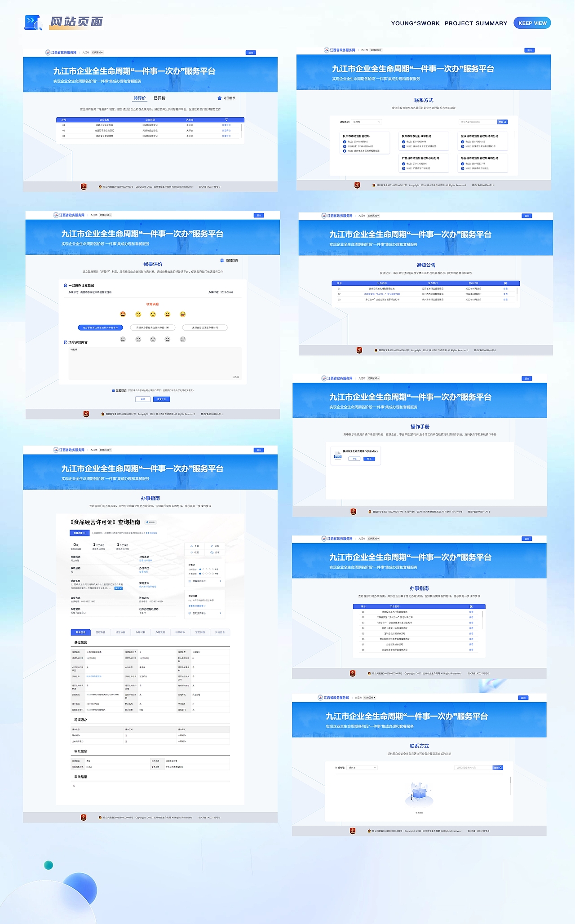Select the 基本信息 tab

point(81,632)
